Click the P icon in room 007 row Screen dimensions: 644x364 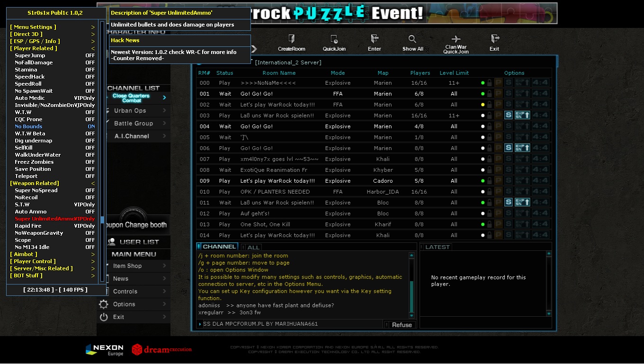click(498, 159)
